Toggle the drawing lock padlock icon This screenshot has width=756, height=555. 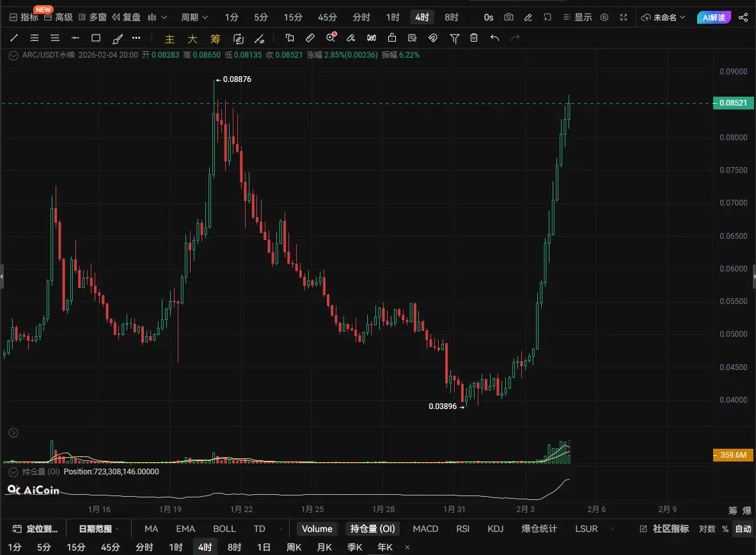coord(392,38)
